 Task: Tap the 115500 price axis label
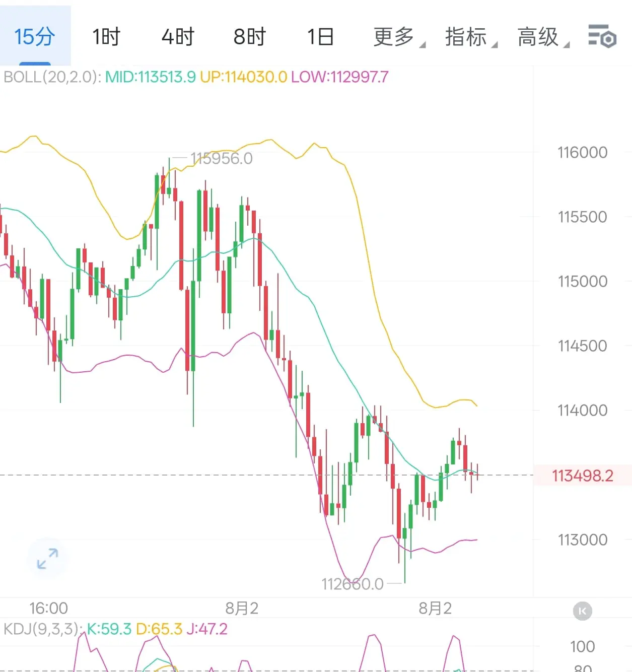coord(582,217)
